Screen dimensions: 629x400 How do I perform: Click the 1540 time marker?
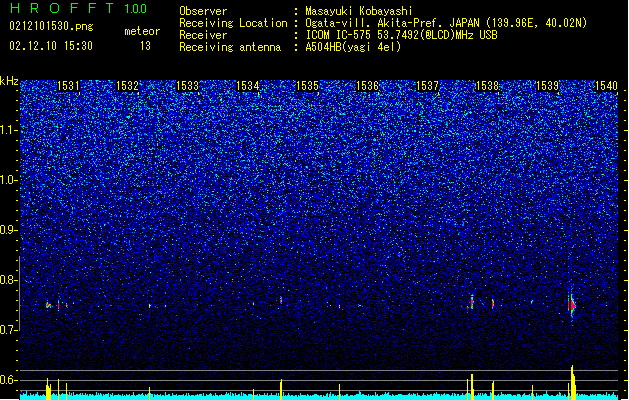coord(606,86)
